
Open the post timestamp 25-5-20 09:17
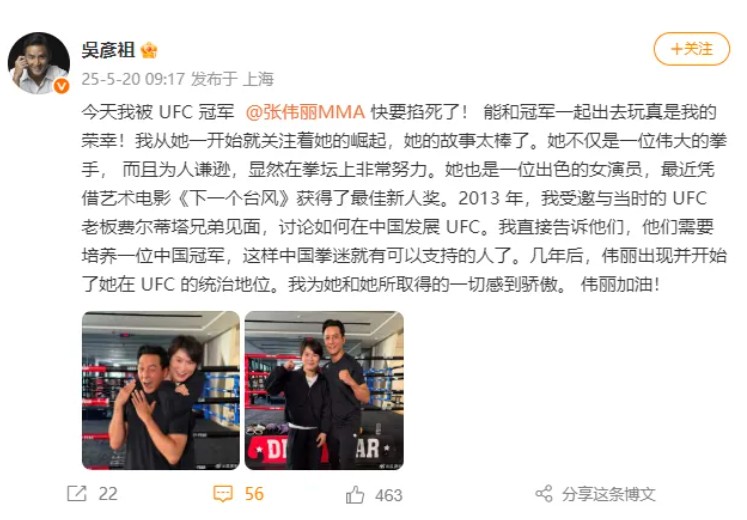click(133, 79)
